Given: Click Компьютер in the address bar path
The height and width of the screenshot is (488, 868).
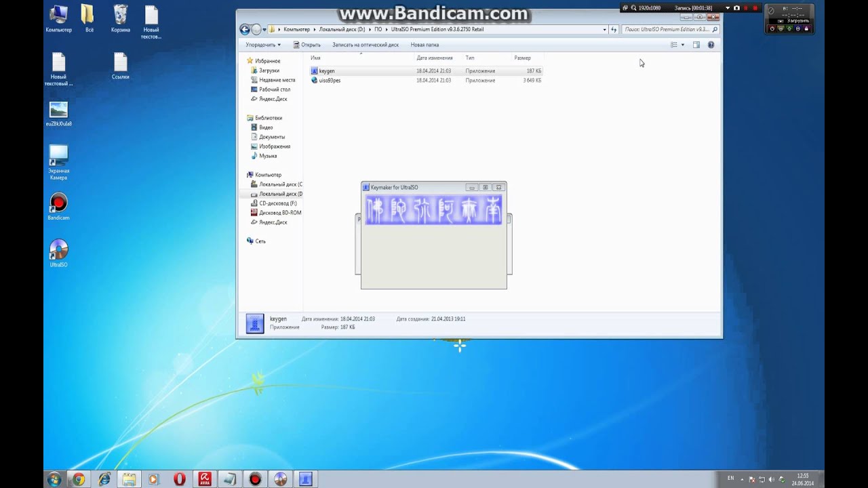Looking at the screenshot, I should pos(296,30).
